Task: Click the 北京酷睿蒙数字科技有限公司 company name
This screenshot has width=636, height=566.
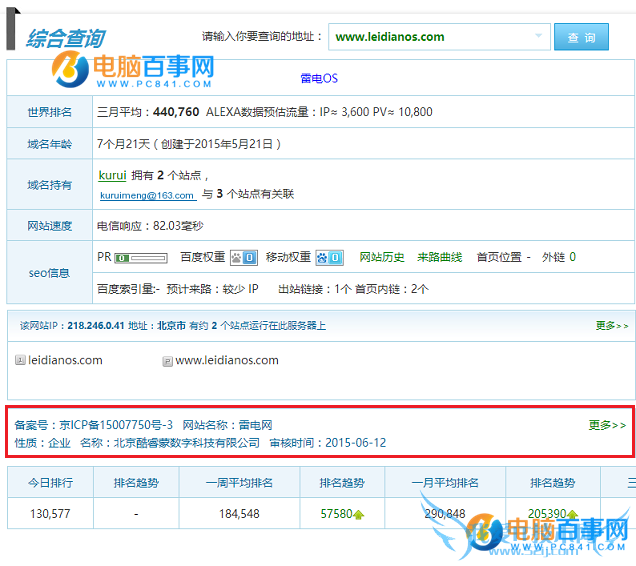Action: click(x=187, y=443)
